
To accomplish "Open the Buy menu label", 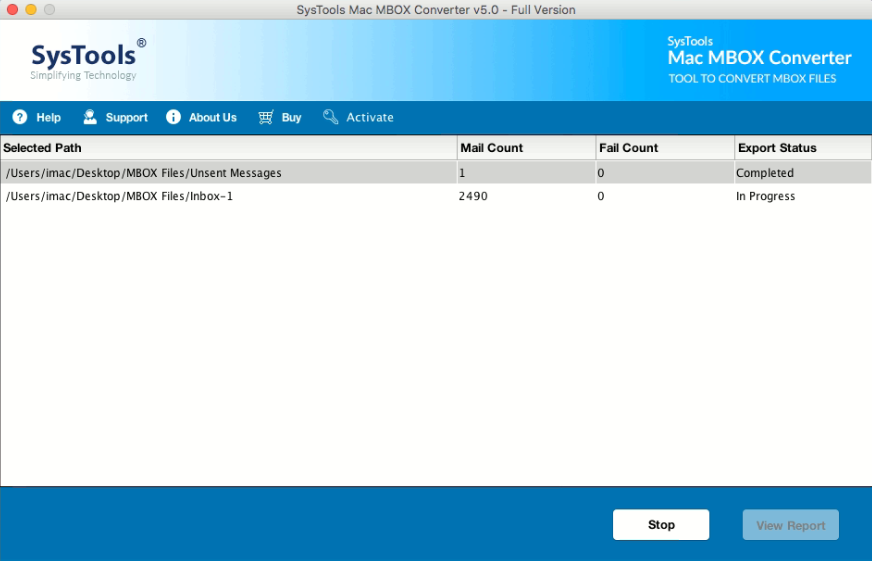I will point(291,118).
